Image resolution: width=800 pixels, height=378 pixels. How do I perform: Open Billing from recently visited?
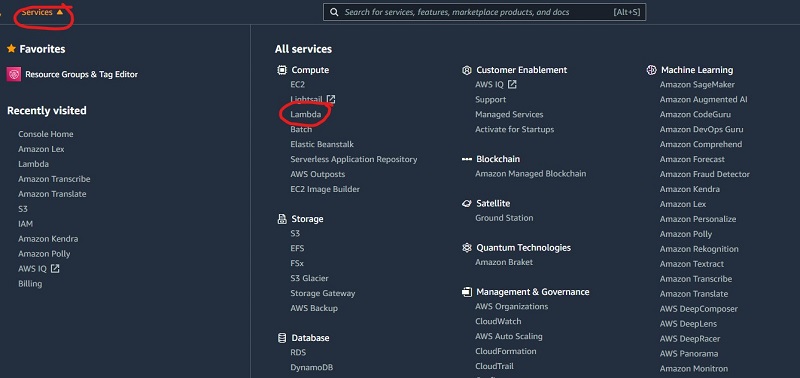pos(30,284)
